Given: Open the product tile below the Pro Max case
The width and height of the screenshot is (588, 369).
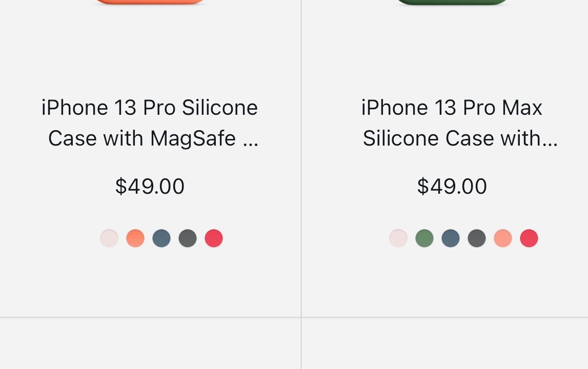Looking at the screenshot, I should click(445, 344).
